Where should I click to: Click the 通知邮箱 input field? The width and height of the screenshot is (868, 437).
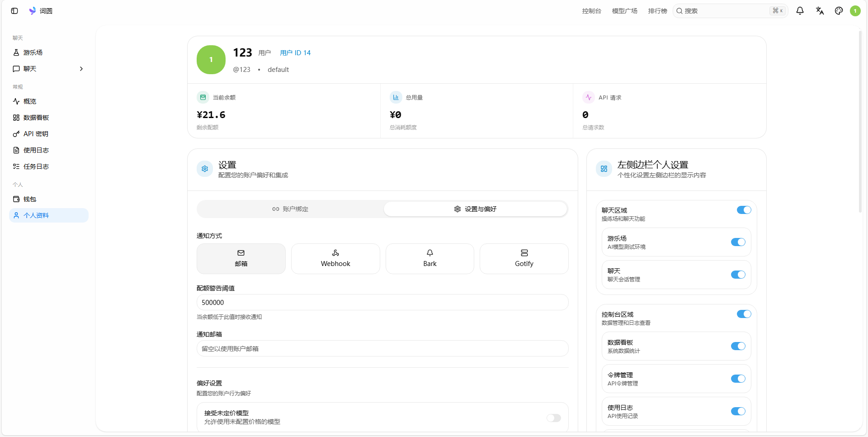(382, 348)
